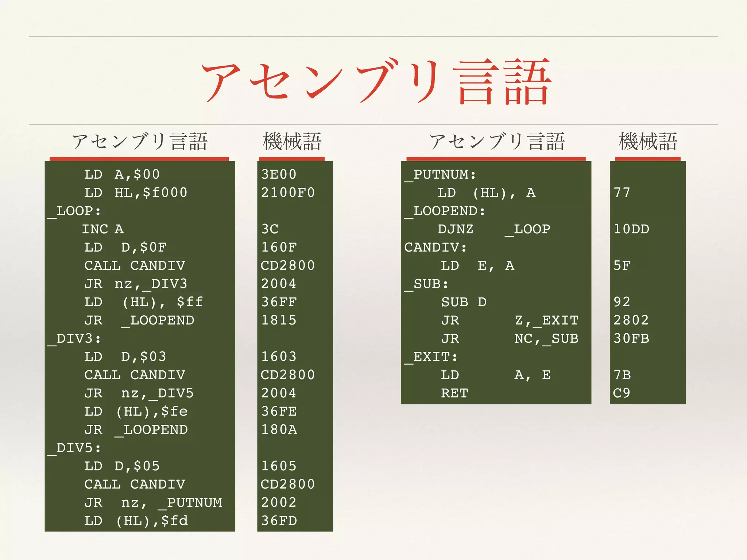747x560 pixels.
Task: Click the line LD HL,$f000
Action: pyautogui.click(x=136, y=192)
